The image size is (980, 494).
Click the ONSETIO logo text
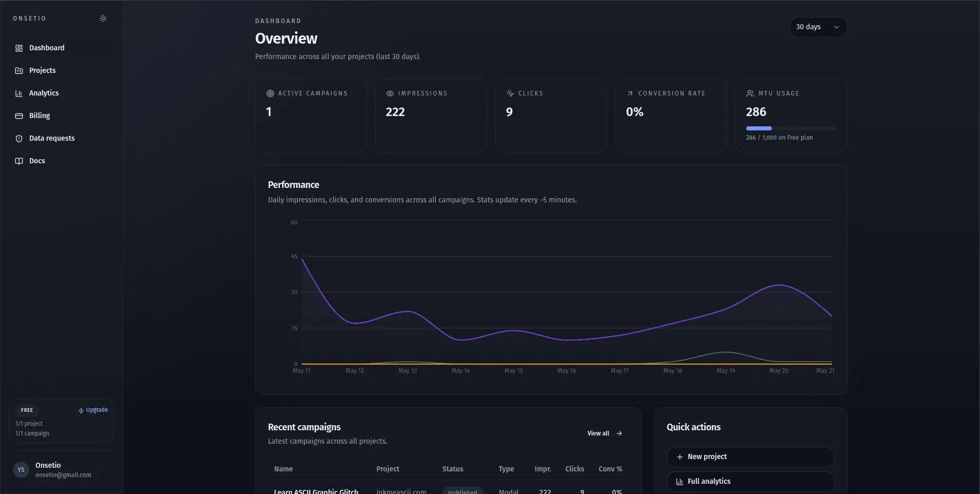29,18
